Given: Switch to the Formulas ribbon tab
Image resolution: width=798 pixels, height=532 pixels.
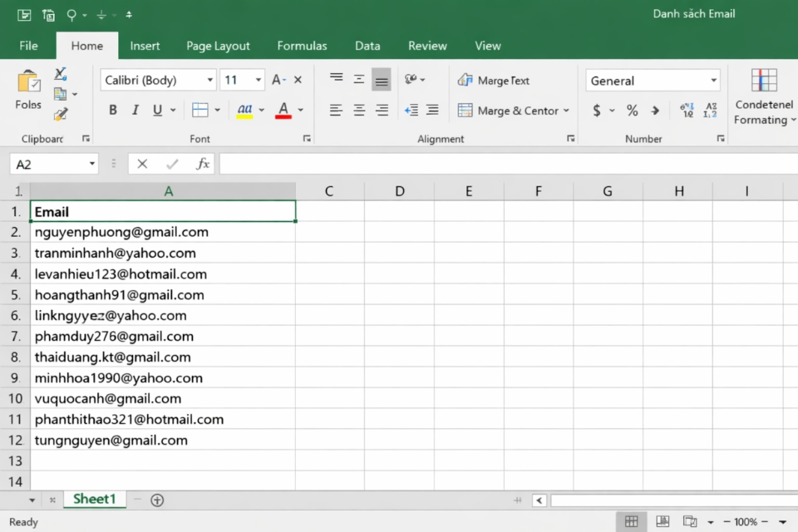Looking at the screenshot, I should click(x=302, y=46).
